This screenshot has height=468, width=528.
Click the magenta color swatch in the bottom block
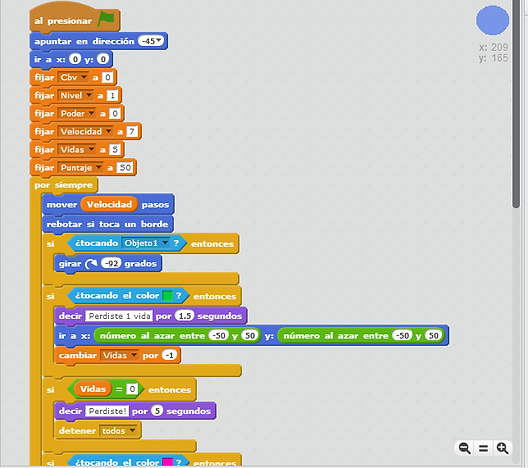167,462
